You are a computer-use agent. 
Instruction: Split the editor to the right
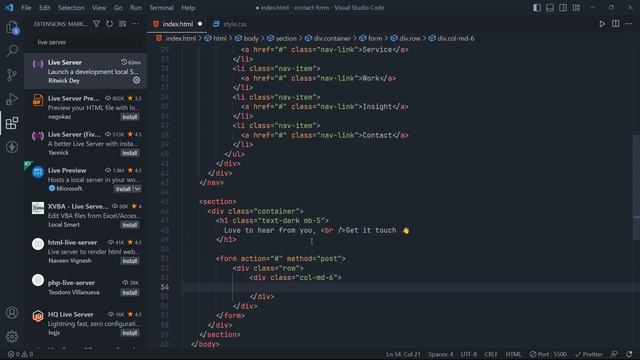(x=616, y=24)
